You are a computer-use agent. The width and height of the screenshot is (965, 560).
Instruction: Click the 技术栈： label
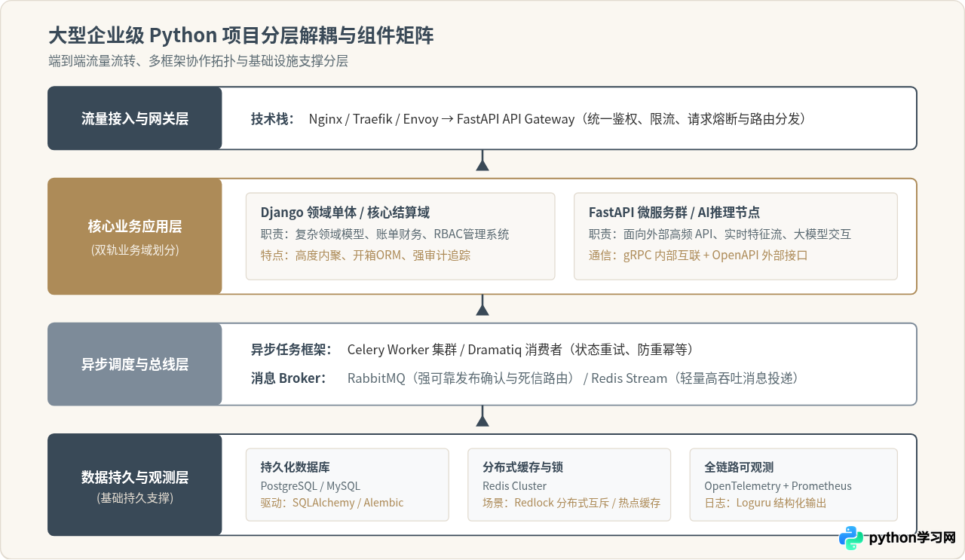click(273, 119)
